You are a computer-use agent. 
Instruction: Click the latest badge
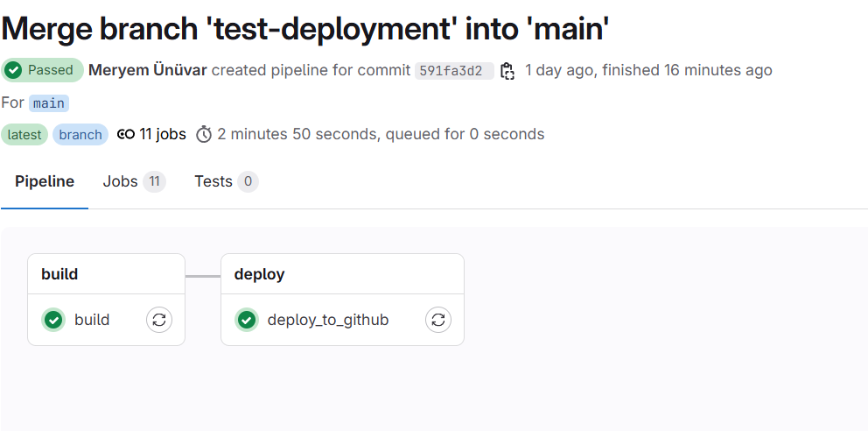pos(24,135)
